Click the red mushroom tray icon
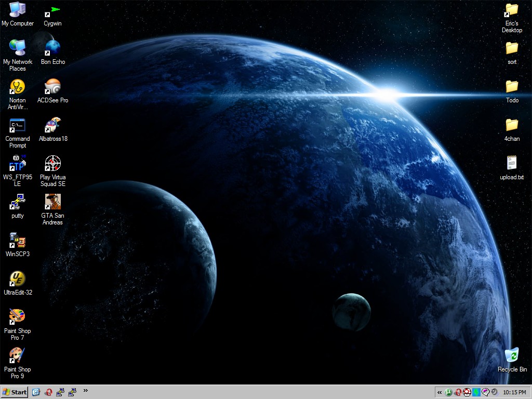This screenshot has height=399, width=532. [467, 393]
